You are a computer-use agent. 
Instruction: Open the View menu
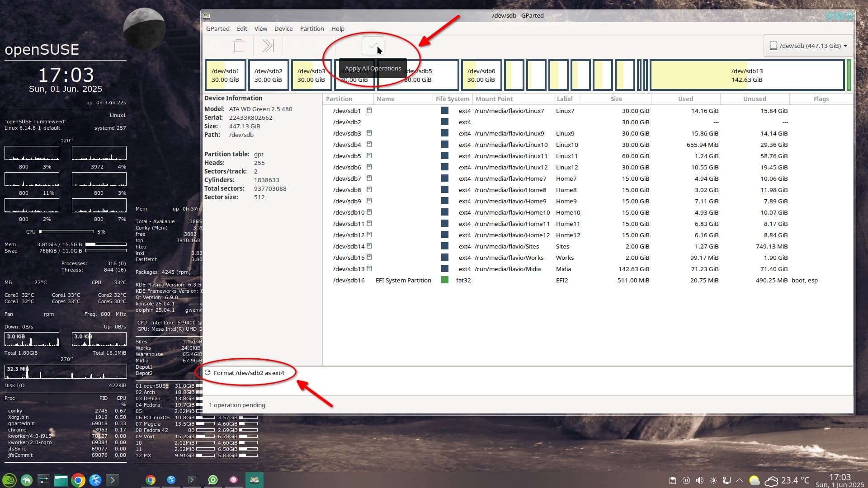tap(261, 28)
